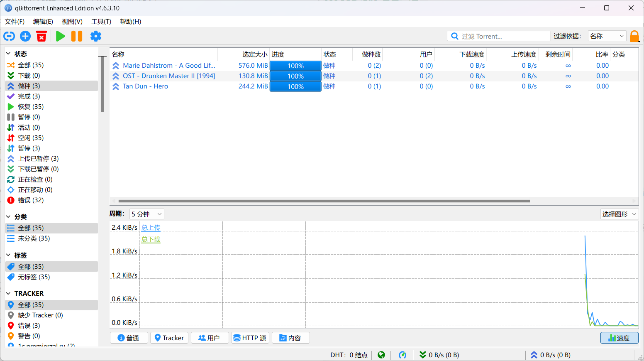The image size is (644, 361).
Task: Open the 5 分钟 period dropdown
Action: (147, 214)
